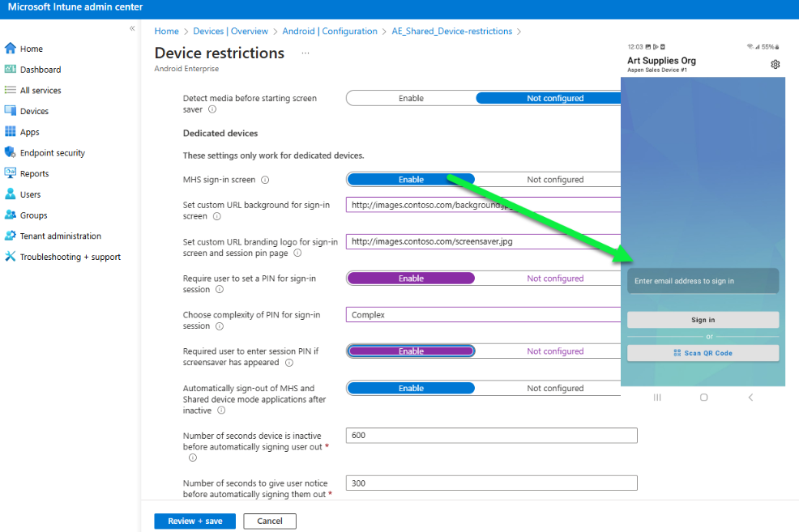The width and height of the screenshot is (799, 532).
Task: Click the Tenant administration gear icon
Action: (x=11, y=236)
